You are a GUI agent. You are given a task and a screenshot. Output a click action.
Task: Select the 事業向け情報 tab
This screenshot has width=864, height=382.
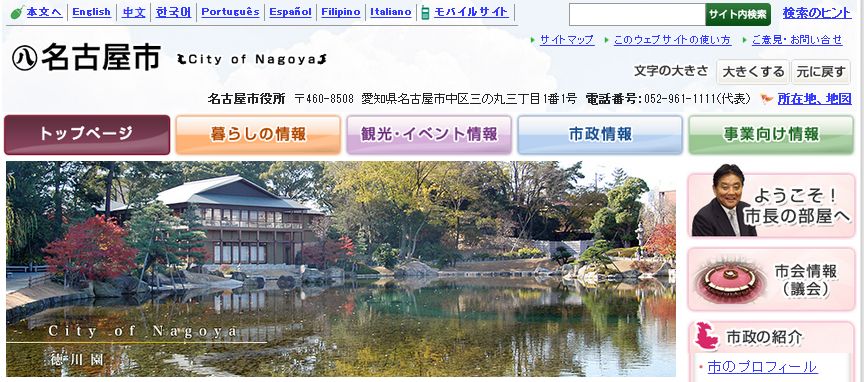coord(771,135)
